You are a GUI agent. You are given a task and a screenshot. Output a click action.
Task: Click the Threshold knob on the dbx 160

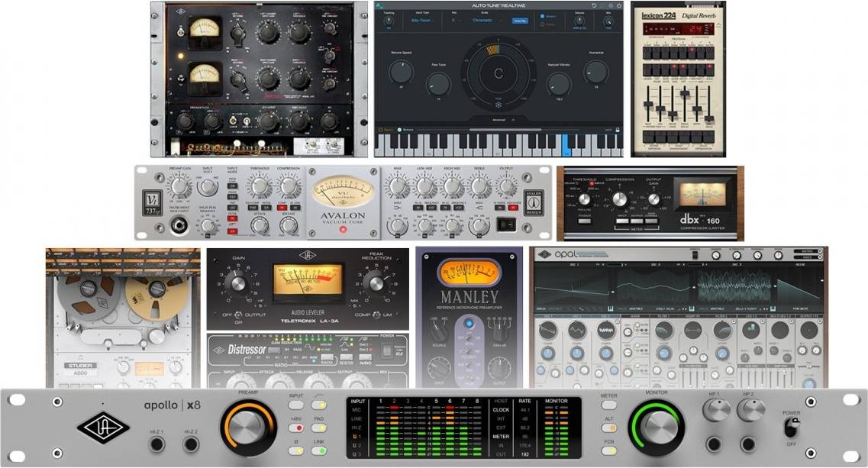click(x=585, y=199)
